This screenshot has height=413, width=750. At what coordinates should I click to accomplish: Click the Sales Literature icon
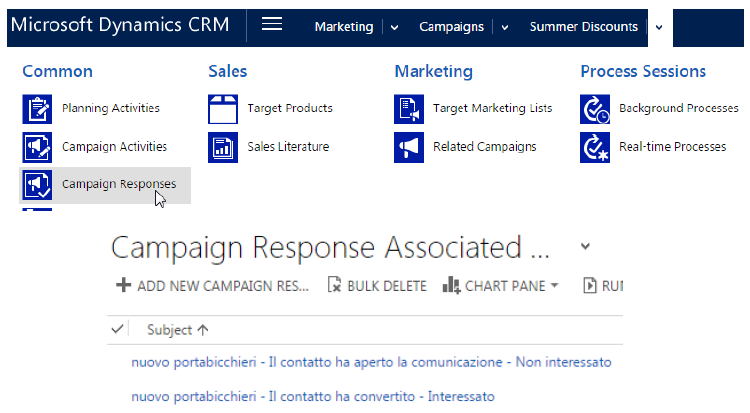[x=223, y=147]
